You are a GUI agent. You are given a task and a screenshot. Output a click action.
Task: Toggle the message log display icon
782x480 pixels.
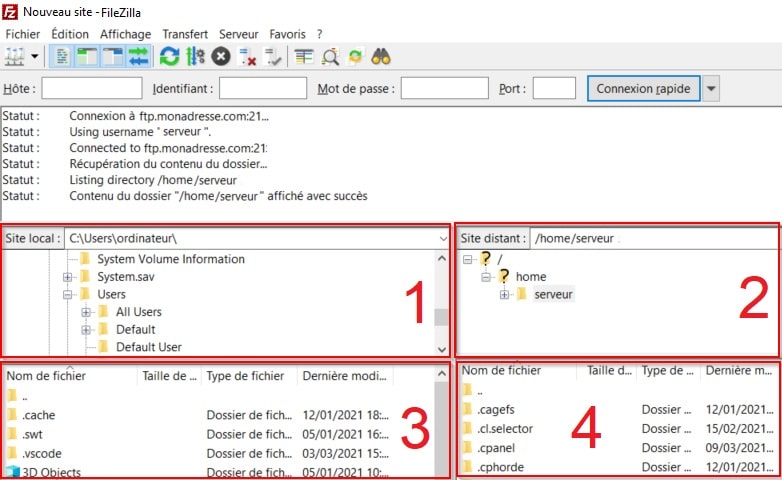(61, 57)
